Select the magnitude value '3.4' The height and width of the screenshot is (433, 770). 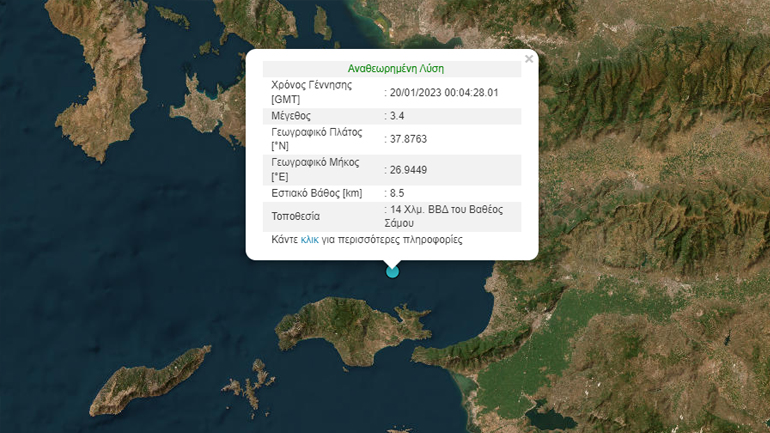[x=397, y=116]
